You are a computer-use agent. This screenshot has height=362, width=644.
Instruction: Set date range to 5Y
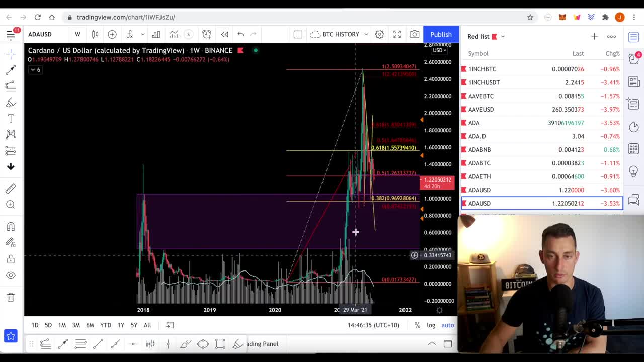coord(134,325)
